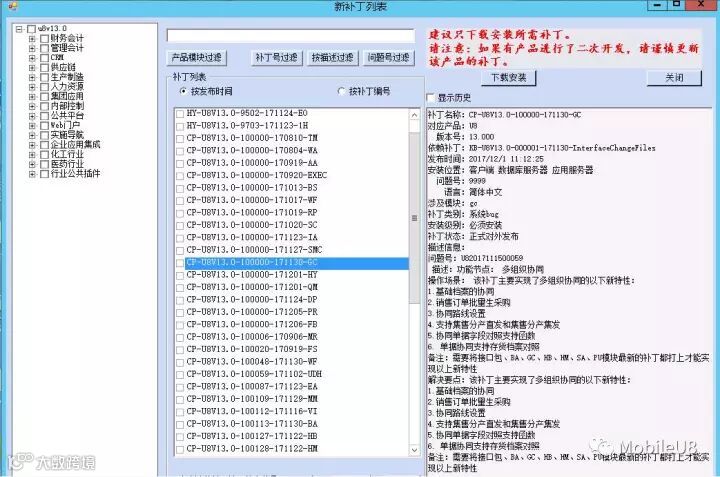Expand the 财务会计 tree node
Screen dimensions: 720x477
click(x=32, y=39)
